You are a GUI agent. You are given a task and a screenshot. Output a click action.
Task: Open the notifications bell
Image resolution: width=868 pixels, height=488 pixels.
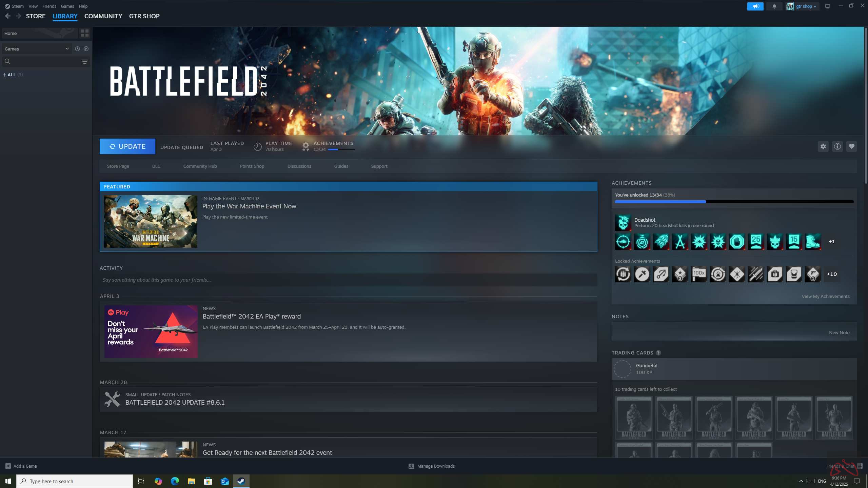point(774,6)
